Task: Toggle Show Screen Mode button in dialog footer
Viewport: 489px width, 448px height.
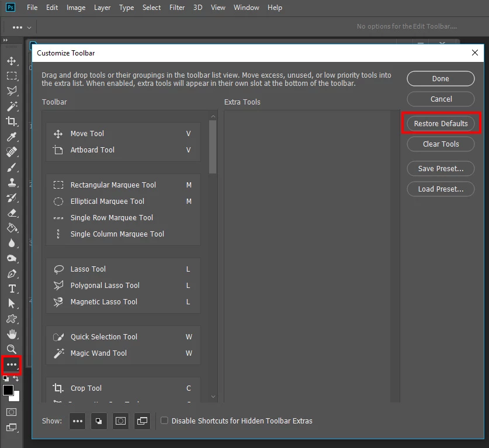Action: tap(142, 421)
